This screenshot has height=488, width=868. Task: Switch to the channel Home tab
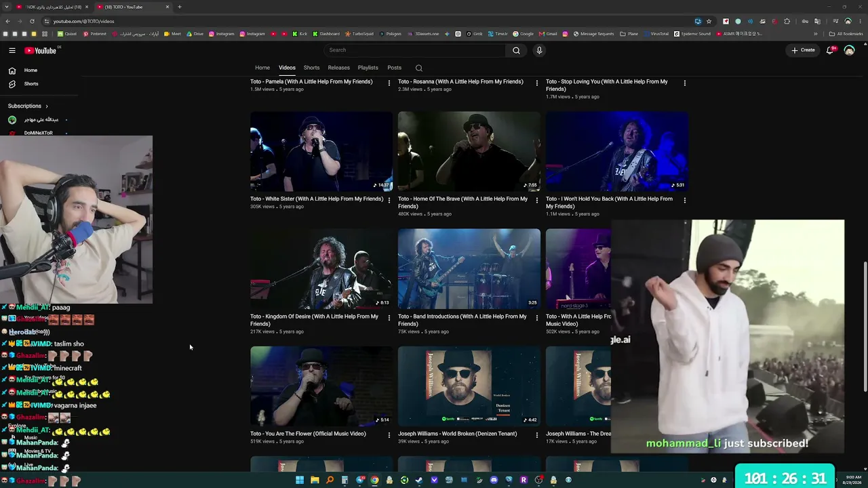click(x=262, y=68)
